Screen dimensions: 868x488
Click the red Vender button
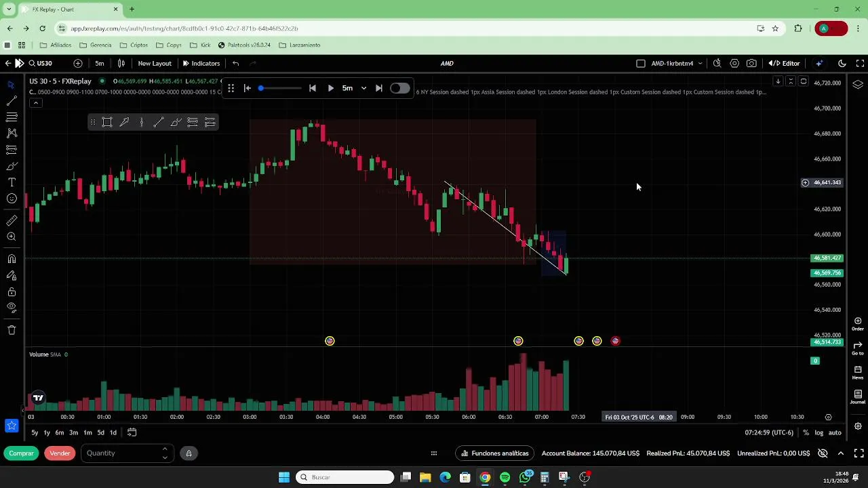[x=60, y=453]
